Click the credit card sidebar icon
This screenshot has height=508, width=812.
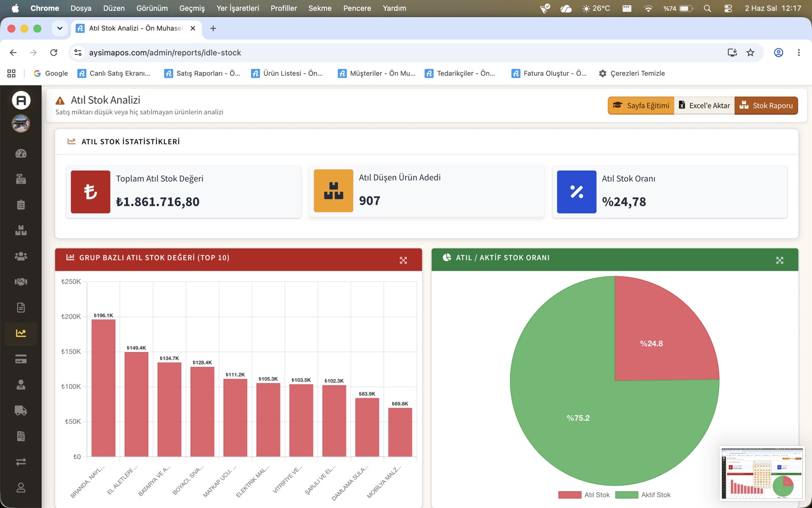click(x=21, y=359)
